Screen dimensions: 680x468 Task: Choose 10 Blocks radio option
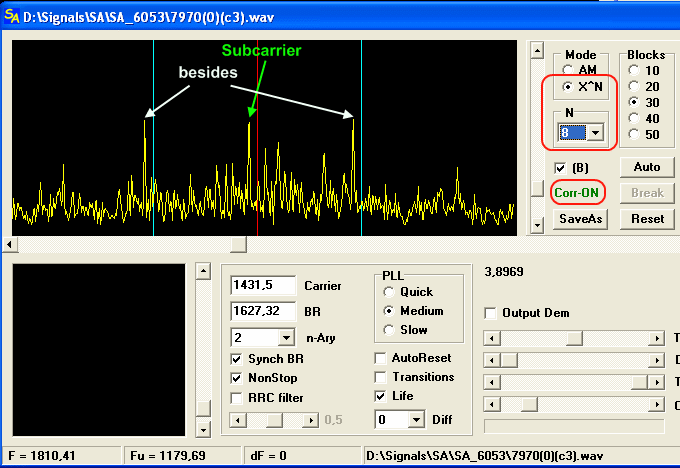coord(633,70)
